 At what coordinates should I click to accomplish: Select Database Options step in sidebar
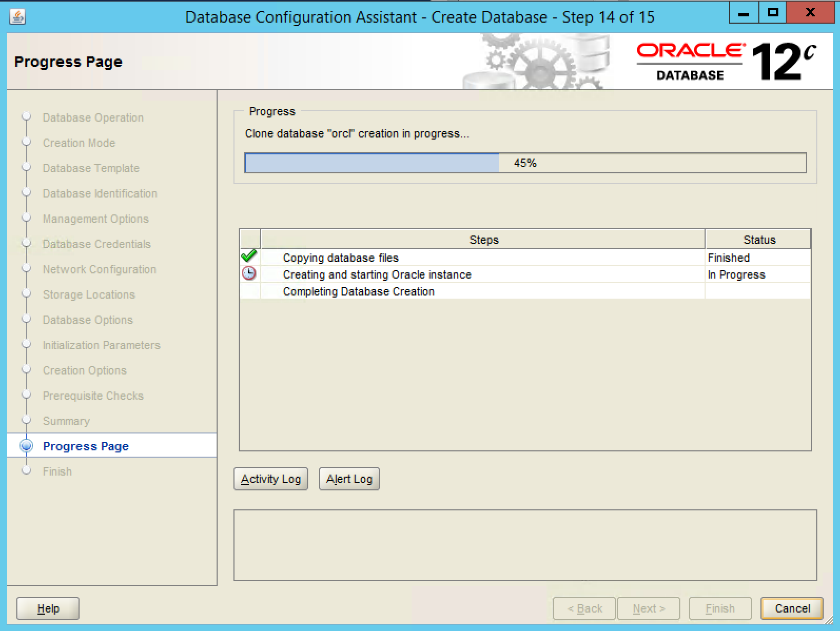88,320
